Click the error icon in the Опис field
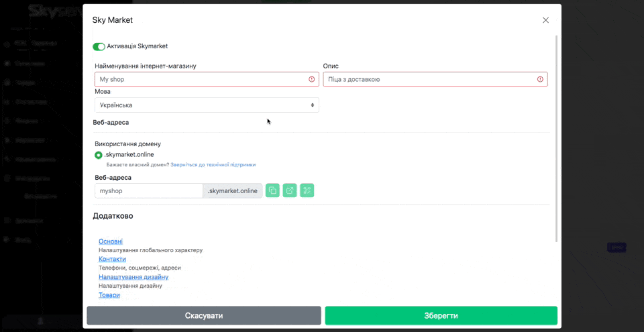The width and height of the screenshot is (644, 332). (540, 79)
